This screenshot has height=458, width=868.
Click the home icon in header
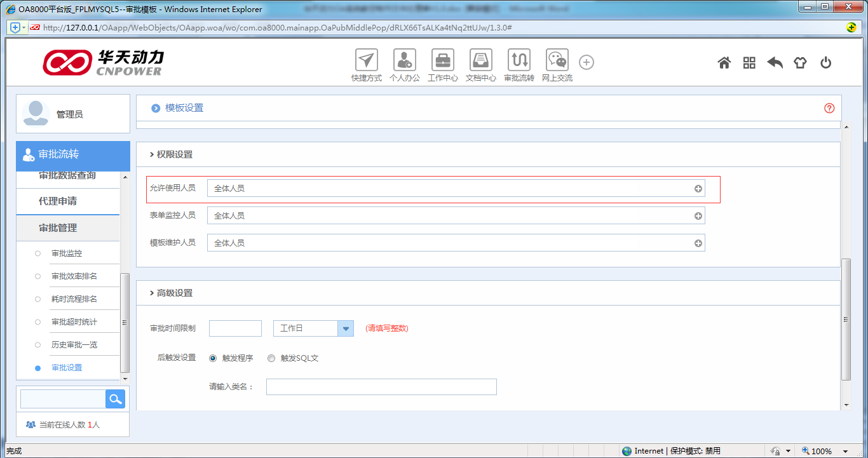point(724,63)
